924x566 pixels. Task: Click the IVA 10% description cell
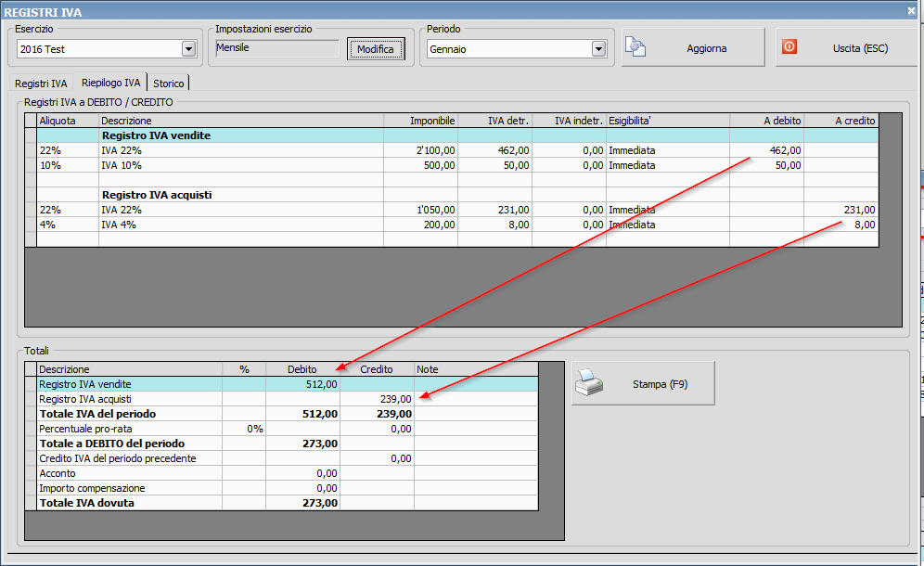coord(241,165)
